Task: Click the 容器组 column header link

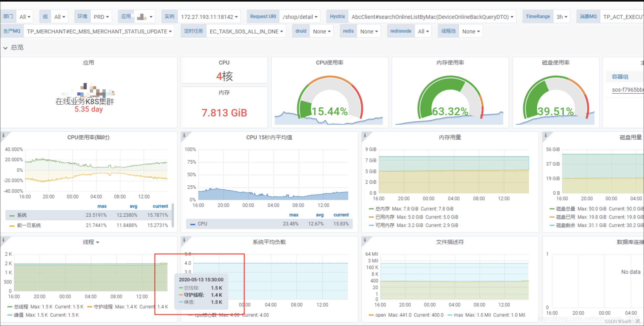Action: pyautogui.click(x=620, y=77)
